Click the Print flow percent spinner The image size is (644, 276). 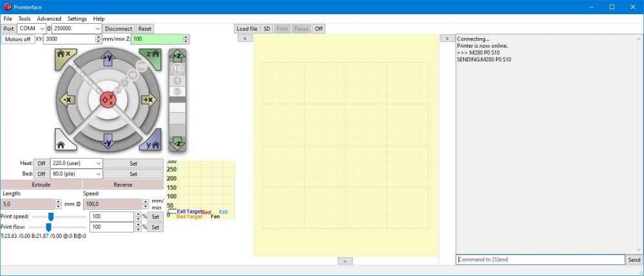point(138,227)
